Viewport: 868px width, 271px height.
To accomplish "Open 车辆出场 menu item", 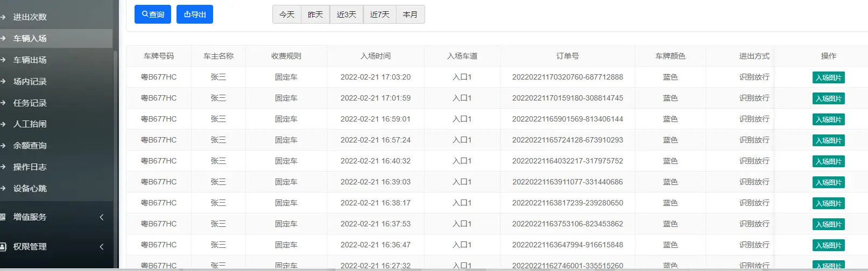I will 30,60.
